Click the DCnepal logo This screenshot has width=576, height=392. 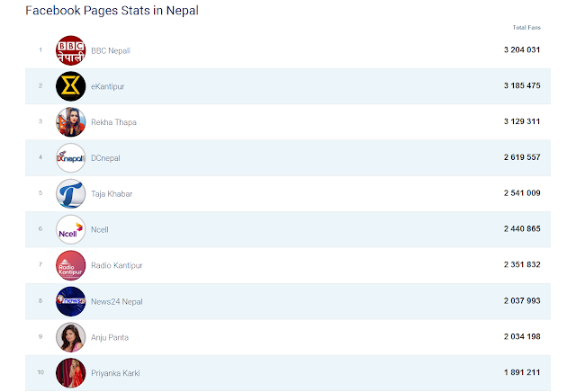pyautogui.click(x=70, y=158)
